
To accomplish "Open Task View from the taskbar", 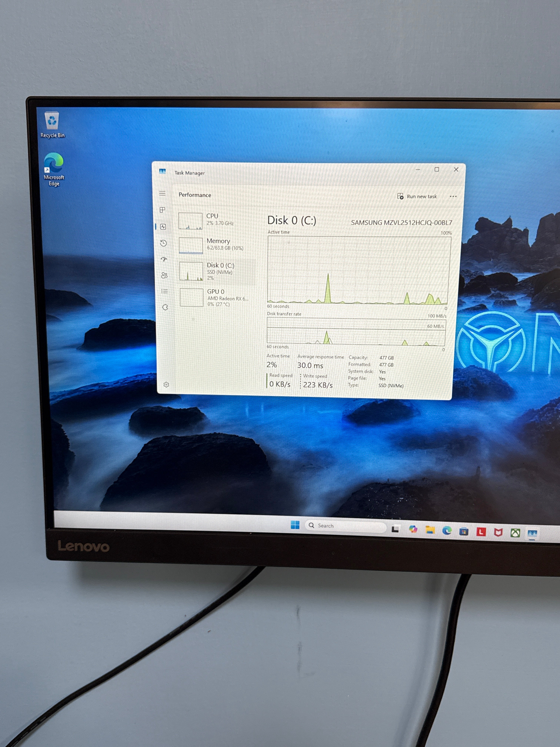I will click(396, 529).
